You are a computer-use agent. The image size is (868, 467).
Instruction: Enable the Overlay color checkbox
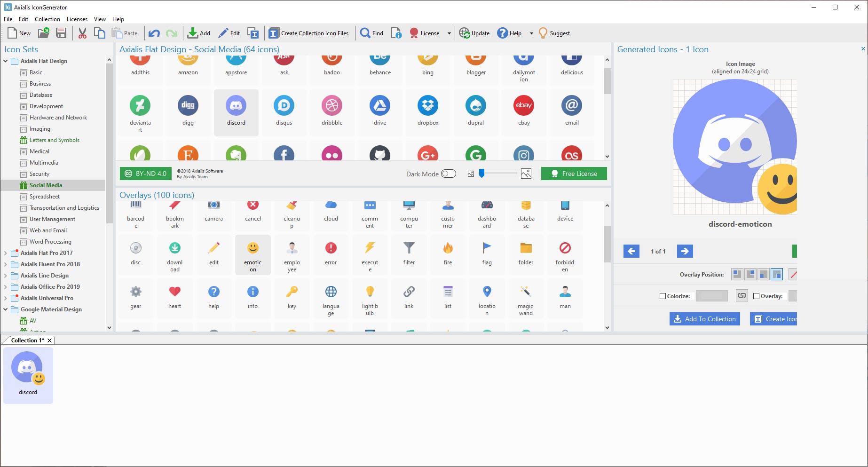pos(756,296)
